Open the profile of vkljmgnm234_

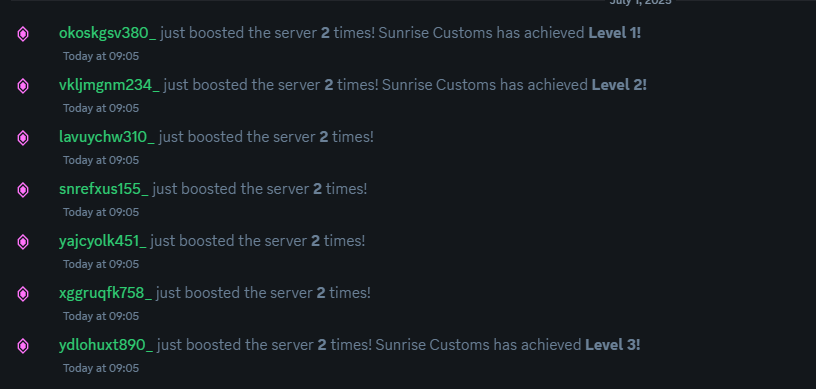click(x=109, y=85)
